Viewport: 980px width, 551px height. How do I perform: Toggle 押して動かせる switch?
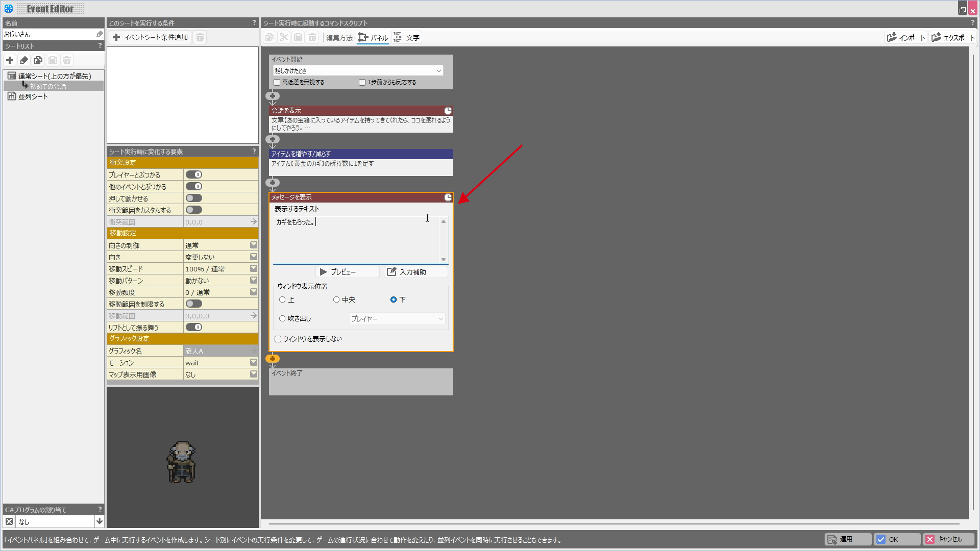(x=194, y=198)
